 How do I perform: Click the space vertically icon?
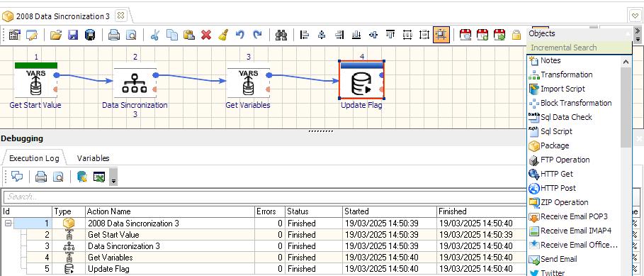(x=424, y=35)
